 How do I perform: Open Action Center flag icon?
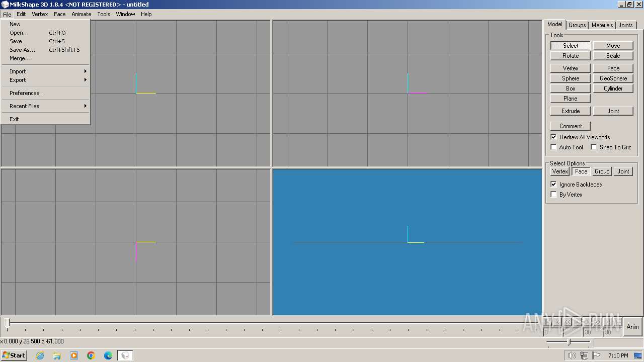(595, 355)
